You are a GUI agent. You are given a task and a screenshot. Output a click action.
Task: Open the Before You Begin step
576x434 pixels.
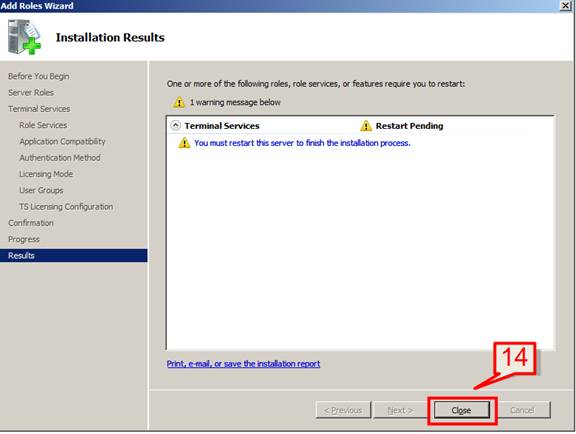tap(39, 76)
